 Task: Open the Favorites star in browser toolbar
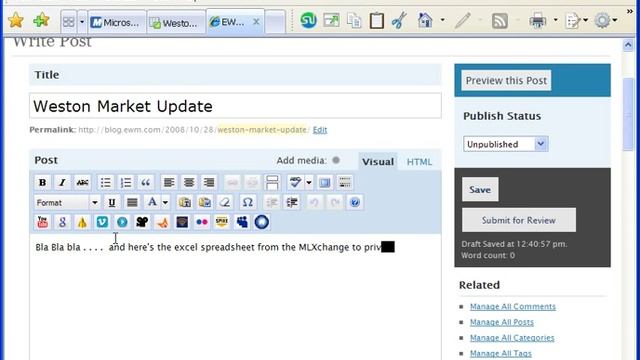16,20
